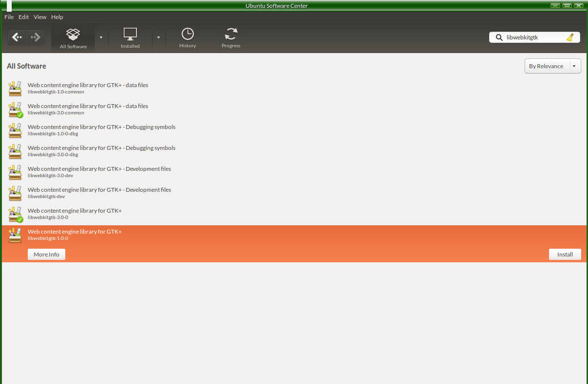Viewport: 588px width, 384px height.
Task: Select the row labeled libwebkitgtk-3.0-common
Action: [x=294, y=110]
